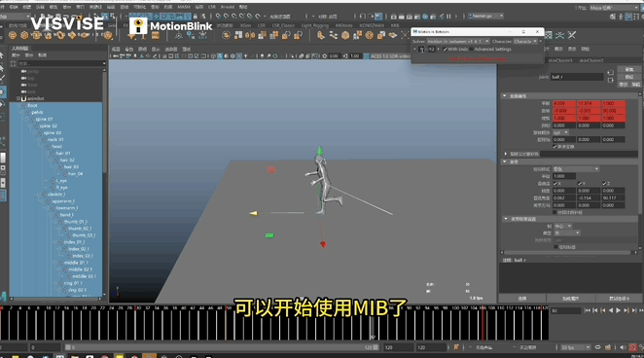Open the MASH menu
Screen dimensions: 644x358
click(184, 7)
